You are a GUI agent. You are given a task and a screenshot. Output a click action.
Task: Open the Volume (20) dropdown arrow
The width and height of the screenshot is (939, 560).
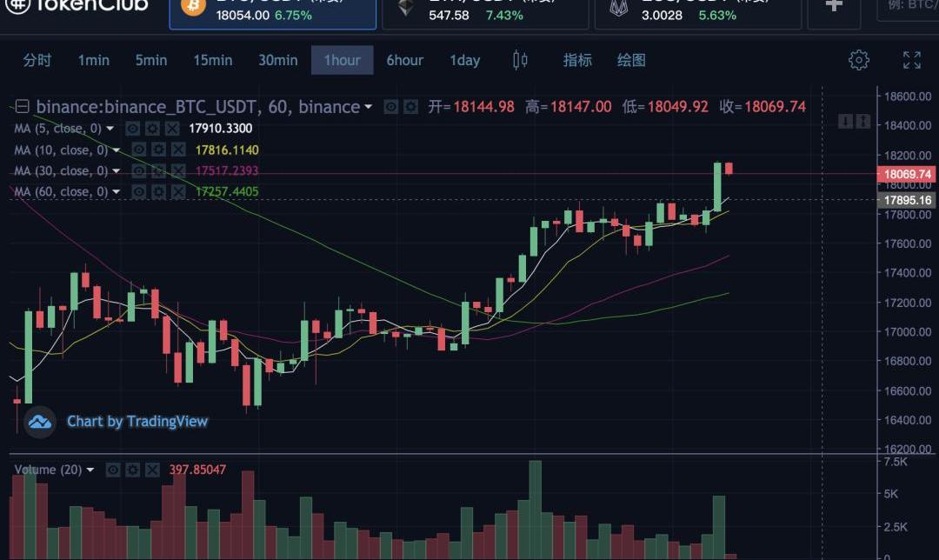pyautogui.click(x=90, y=470)
